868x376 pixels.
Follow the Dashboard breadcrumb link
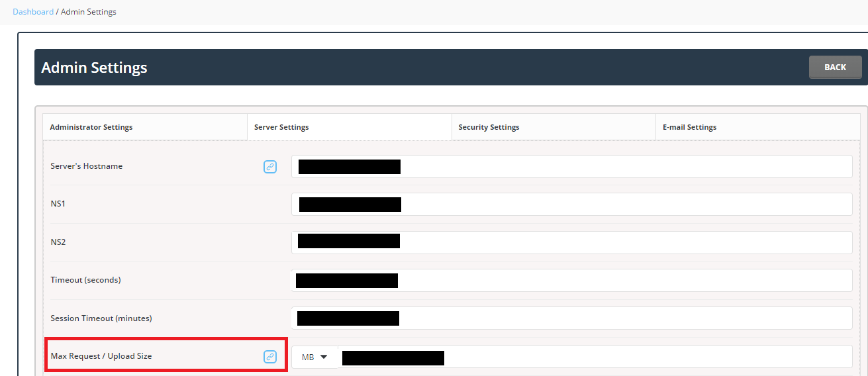(33, 12)
